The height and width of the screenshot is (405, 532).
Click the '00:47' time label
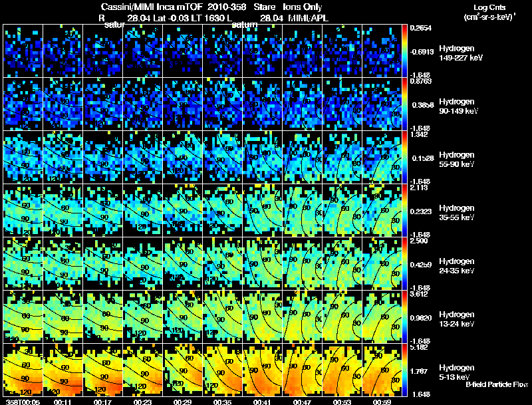[302, 402]
